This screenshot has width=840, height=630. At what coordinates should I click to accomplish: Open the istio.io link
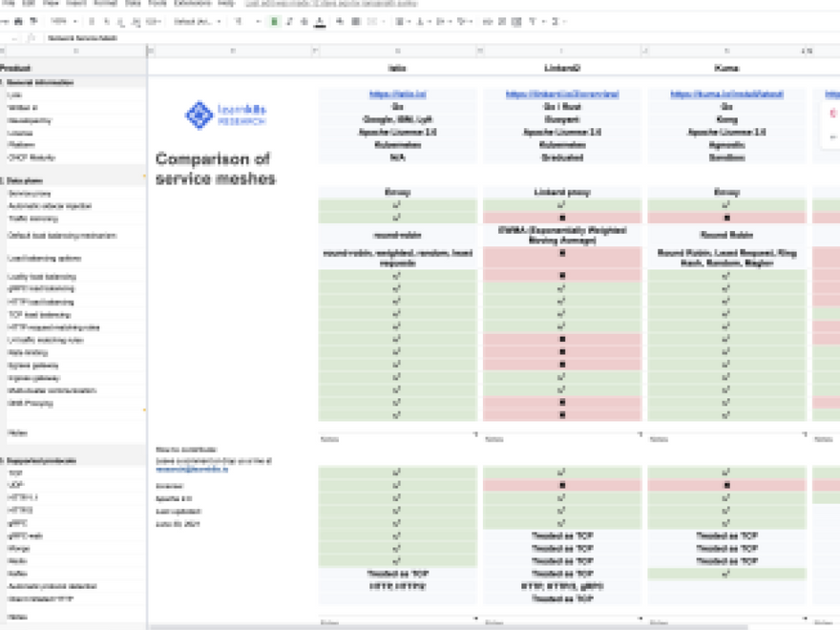pos(397,94)
